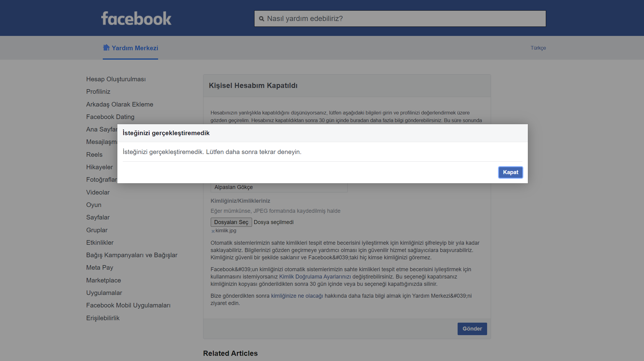Follow the Kimlik Doğrulama Ayarlarınızı link

[315, 277]
